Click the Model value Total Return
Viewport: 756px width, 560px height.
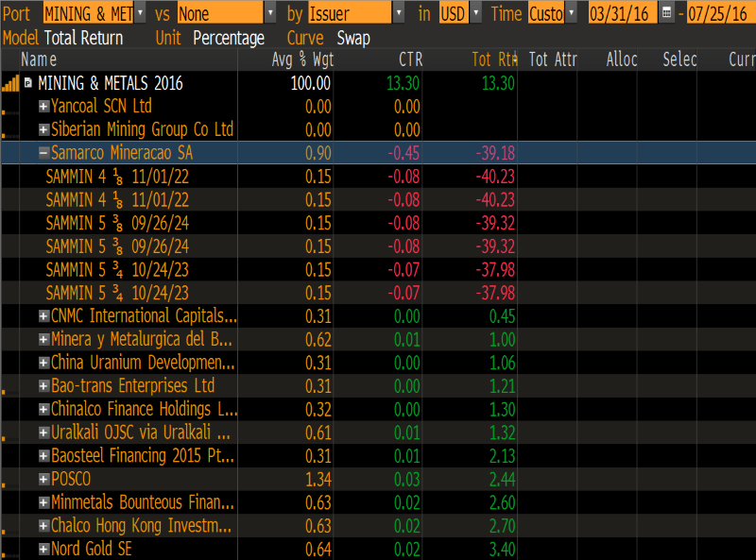[83, 38]
